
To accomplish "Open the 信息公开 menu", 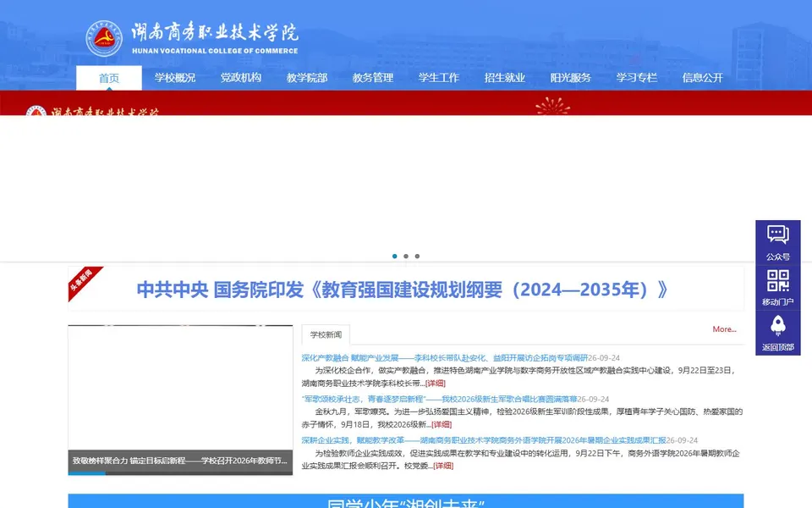I will pos(703,78).
